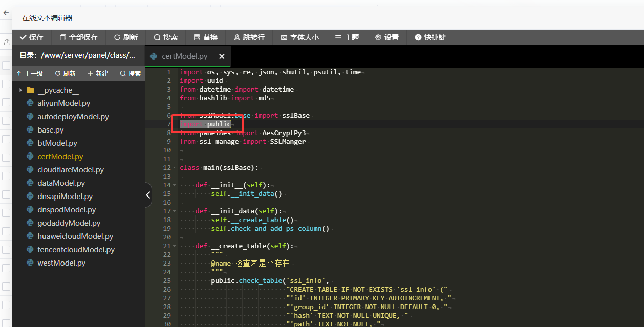Screen dimensions: 644x327
Task: Select the certModel.py editor tab
Action: (184, 56)
